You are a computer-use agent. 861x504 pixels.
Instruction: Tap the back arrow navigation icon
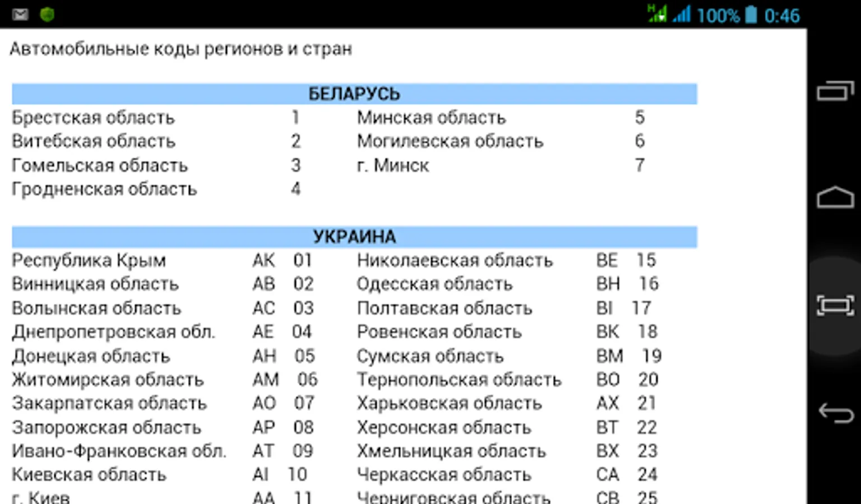click(835, 413)
